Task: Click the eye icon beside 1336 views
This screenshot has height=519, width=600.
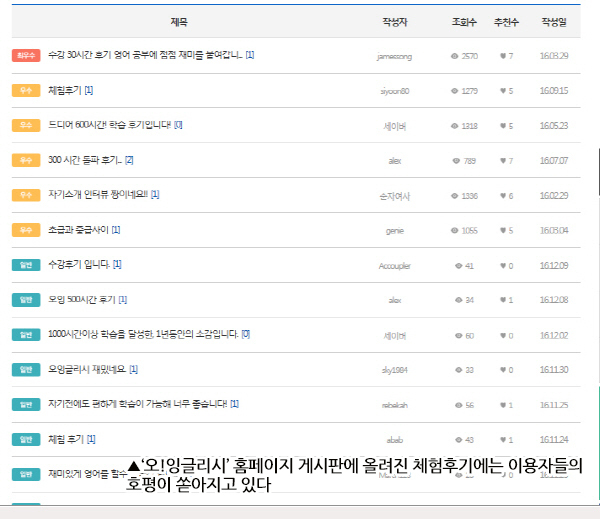Action: [454, 196]
